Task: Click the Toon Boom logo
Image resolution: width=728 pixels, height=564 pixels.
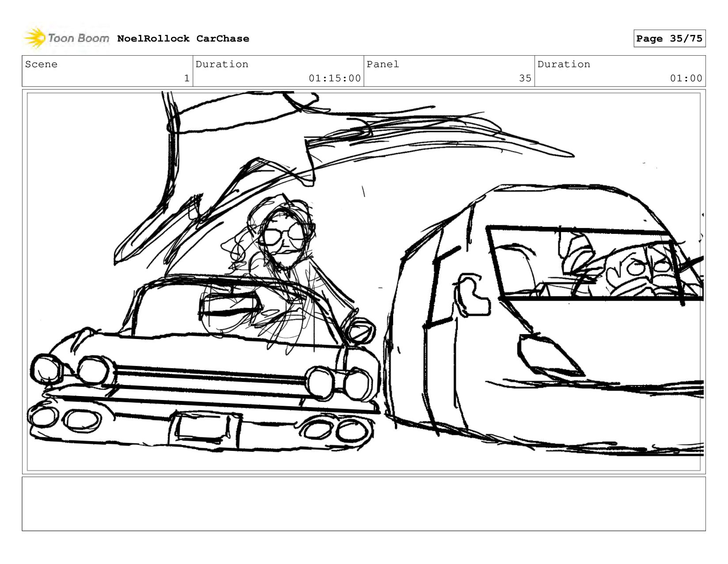Action: coord(66,38)
